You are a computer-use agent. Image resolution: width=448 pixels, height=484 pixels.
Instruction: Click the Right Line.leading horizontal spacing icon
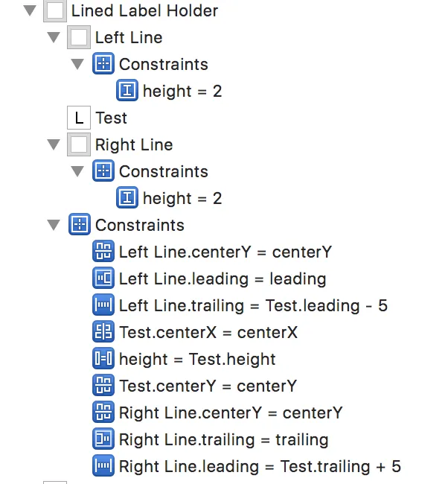click(x=103, y=467)
